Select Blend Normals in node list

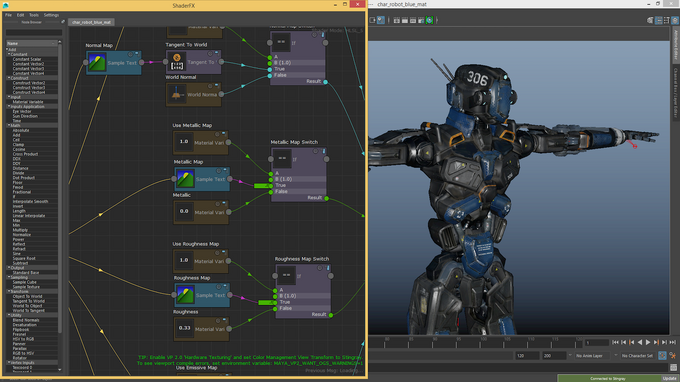26,320
